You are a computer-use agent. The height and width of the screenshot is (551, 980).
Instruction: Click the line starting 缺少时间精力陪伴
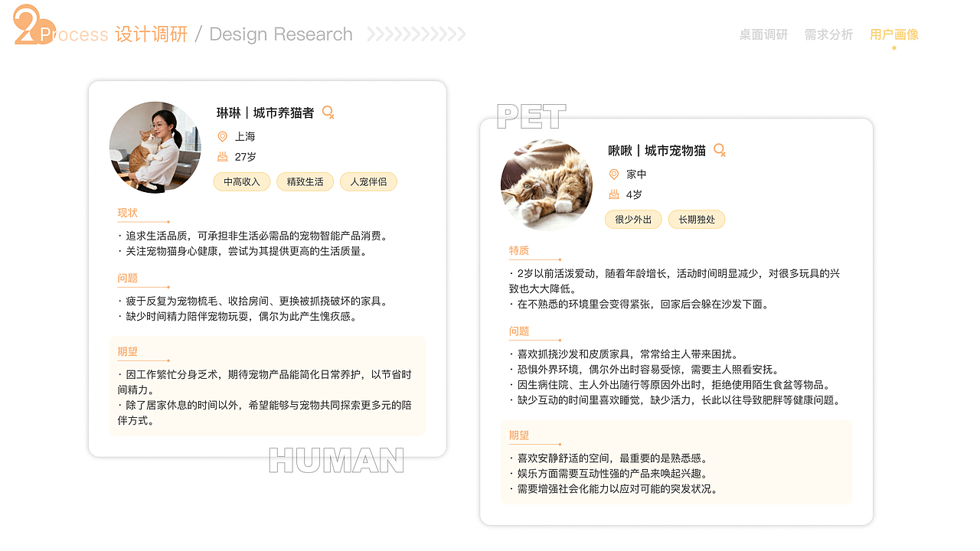pos(237,317)
